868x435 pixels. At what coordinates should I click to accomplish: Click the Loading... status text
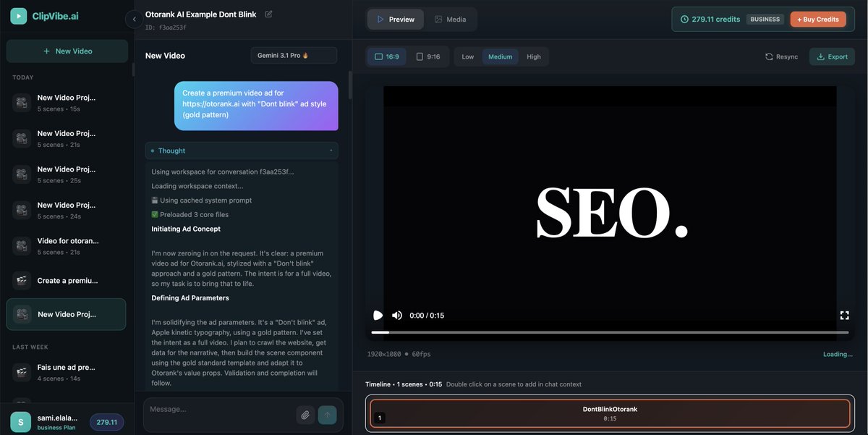[838, 355]
